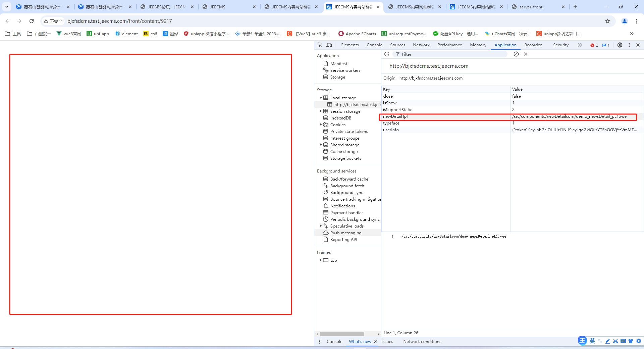Open Payment handler item
The width and height of the screenshot is (644, 349).
346,212
